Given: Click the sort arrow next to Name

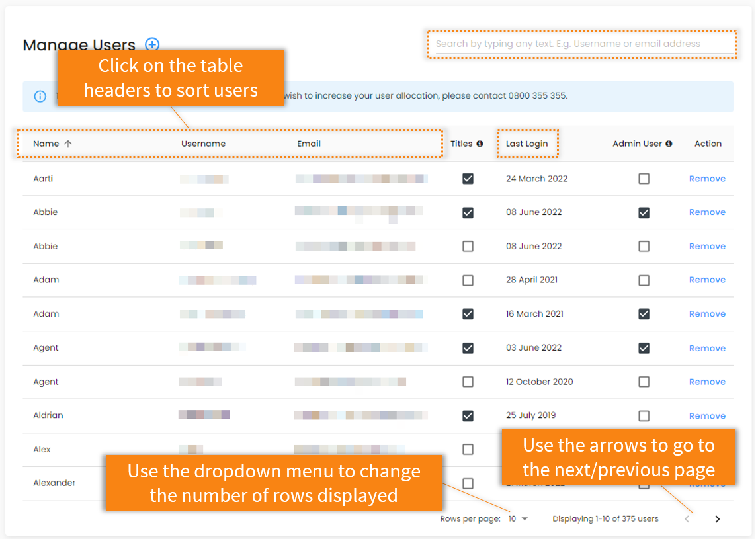Looking at the screenshot, I should tap(68, 144).
